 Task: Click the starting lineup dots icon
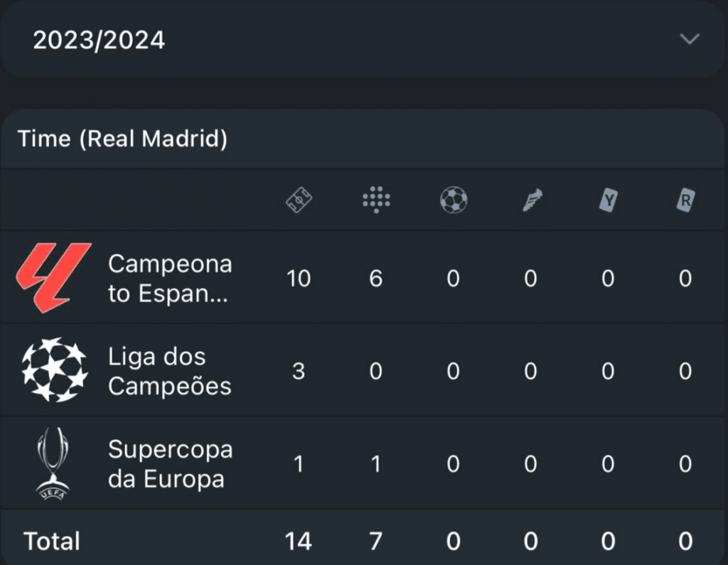coord(376,201)
